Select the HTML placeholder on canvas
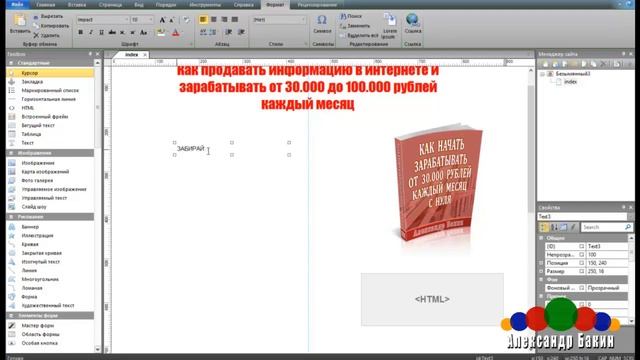Image resolution: width=640 pixels, height=360 pixels. pyautogui.click(x=432, y=299)
